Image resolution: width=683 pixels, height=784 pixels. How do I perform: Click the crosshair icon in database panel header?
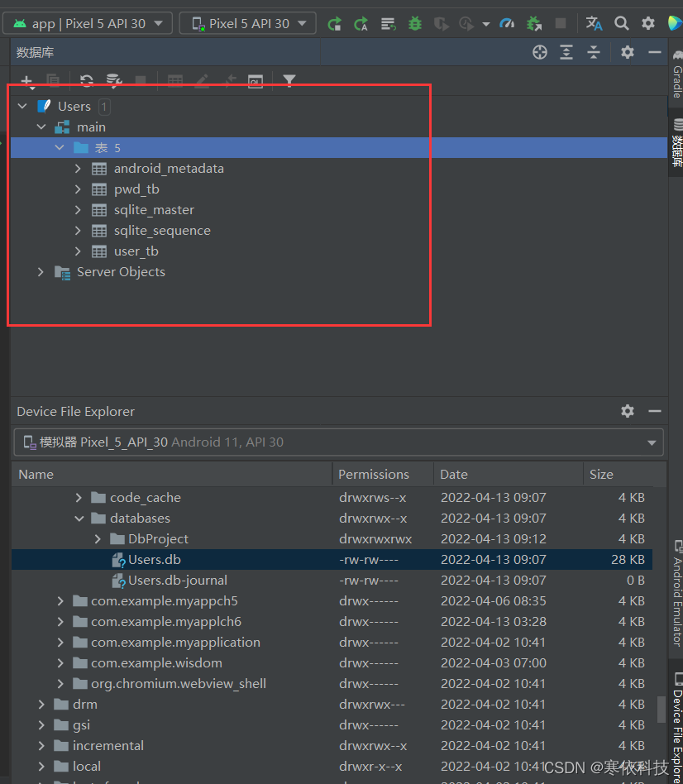(x=540, y=52)
